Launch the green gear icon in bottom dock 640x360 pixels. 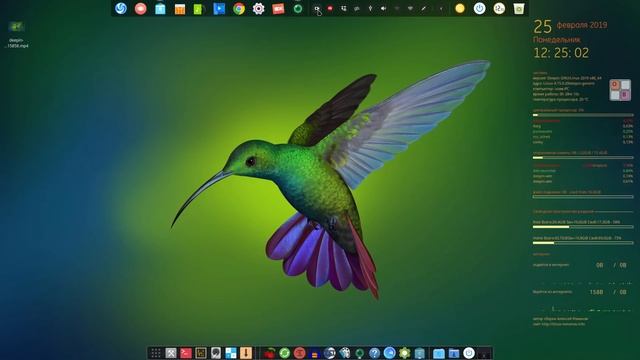click(x=404, y=353)
